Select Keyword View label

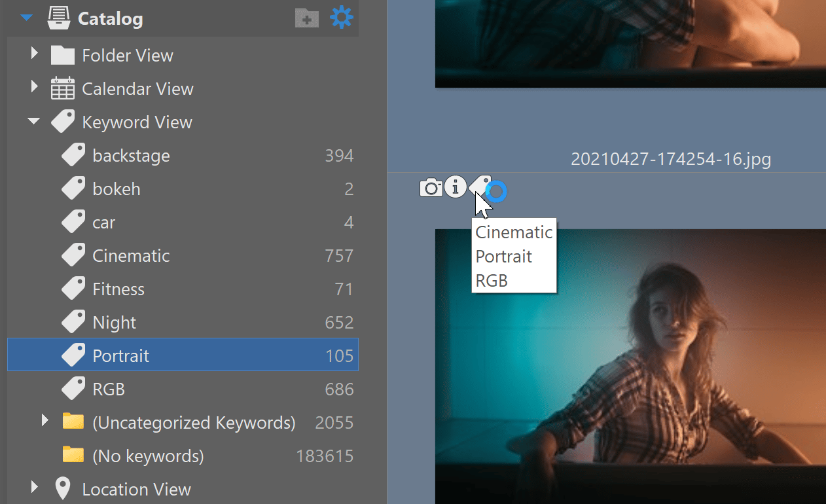pyautogui.click(x=137, y=122)
